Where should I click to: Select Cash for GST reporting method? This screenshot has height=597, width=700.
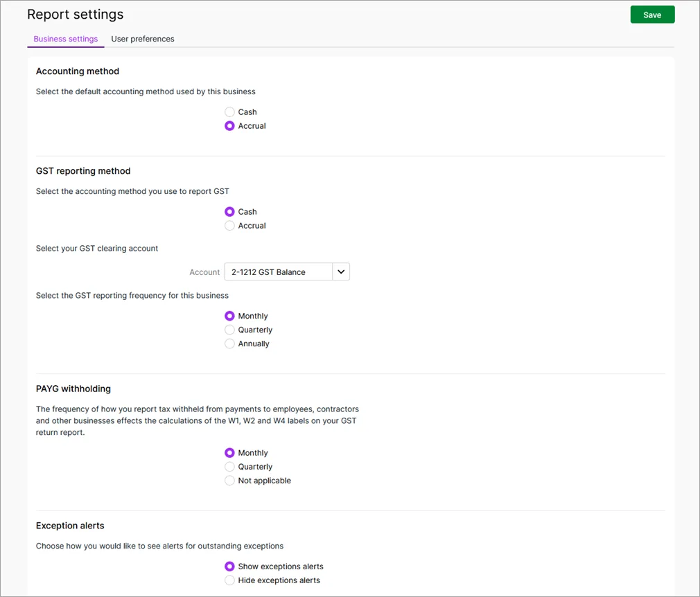pyautogui.click(x=230, y=212)
